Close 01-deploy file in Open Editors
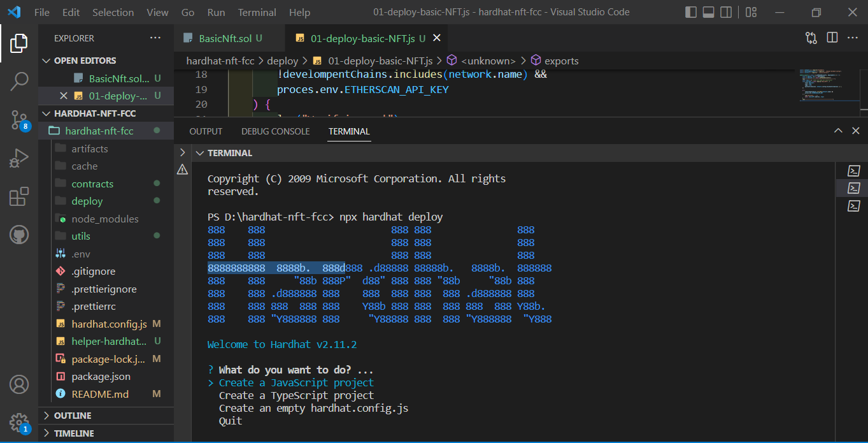 pyautogui.click(x=63, y=96)
